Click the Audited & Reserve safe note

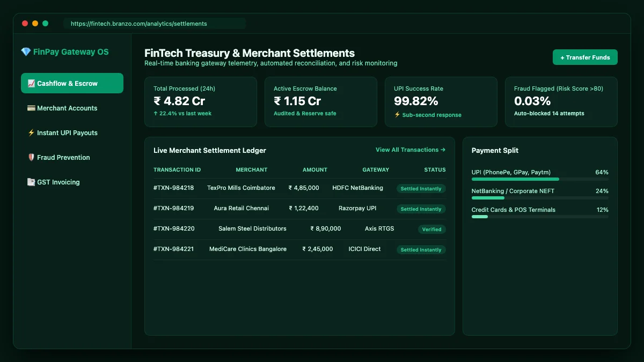tap(305, 114)
